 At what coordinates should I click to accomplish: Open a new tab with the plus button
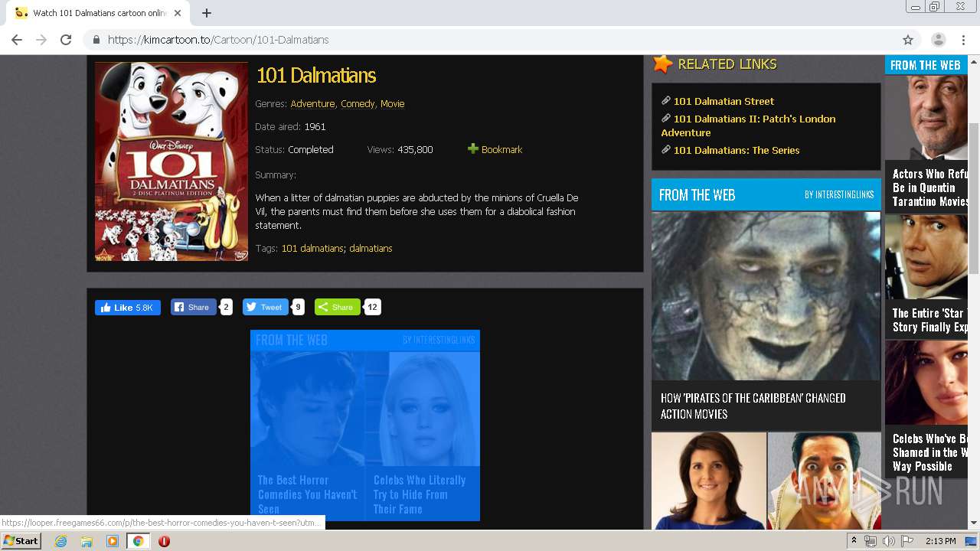click(206, 13)
